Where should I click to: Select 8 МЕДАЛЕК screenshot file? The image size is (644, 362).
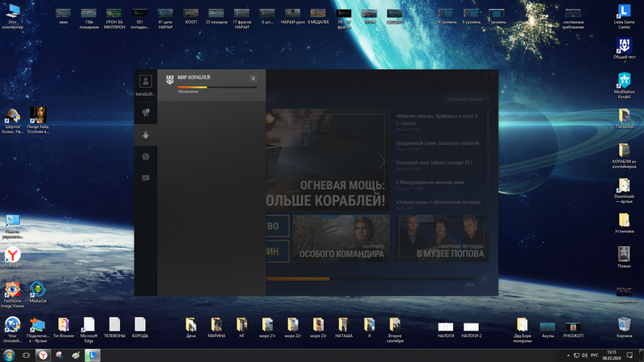click(318, 16)
